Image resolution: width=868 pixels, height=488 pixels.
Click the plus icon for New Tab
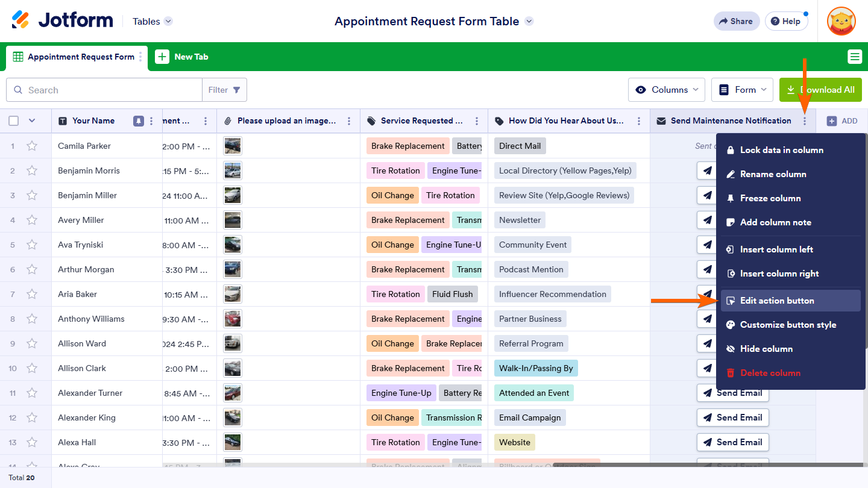coord(162,57)
